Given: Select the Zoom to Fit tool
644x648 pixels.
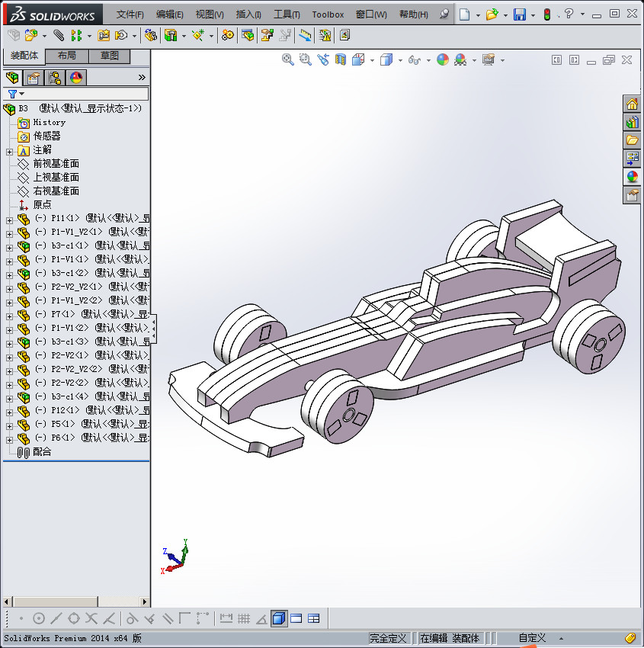Looking at the screenshot, I should (288, 59).
